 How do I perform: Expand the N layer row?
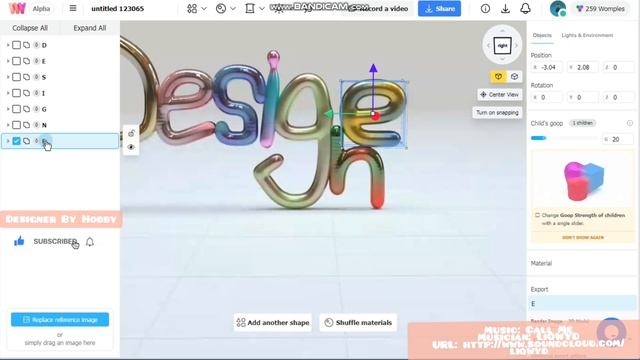tap(8, 125)
